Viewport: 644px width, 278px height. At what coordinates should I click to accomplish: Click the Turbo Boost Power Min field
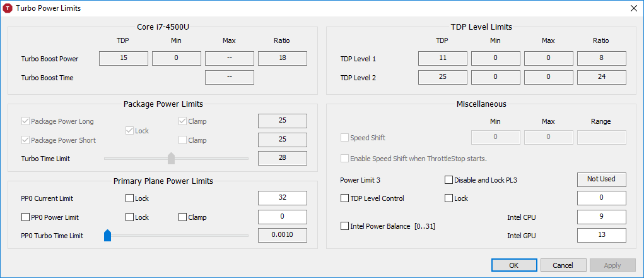tap(177, 58)
